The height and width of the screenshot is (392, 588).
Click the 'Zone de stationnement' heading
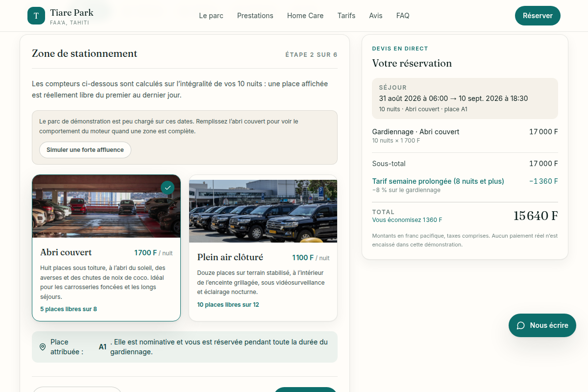[85, 53]
